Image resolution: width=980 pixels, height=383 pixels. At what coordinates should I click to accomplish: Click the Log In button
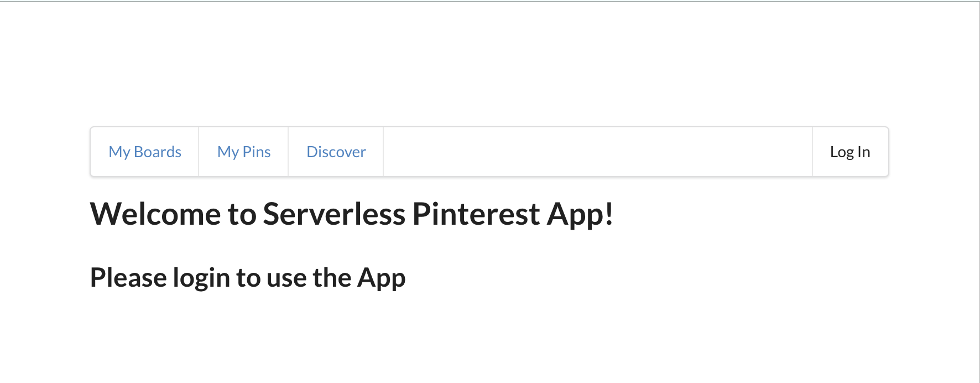click(x=850, y=152)
